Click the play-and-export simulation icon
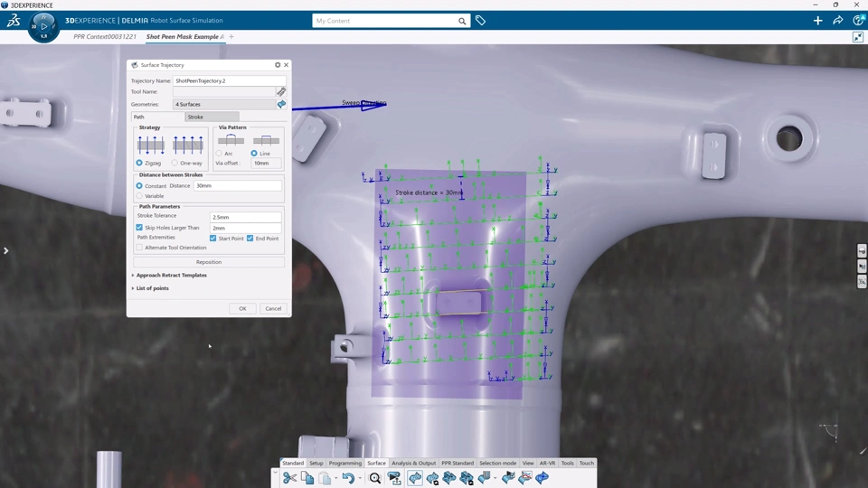Image resolution: width=868 pixels, height=488 pixels. click(394, 477)
